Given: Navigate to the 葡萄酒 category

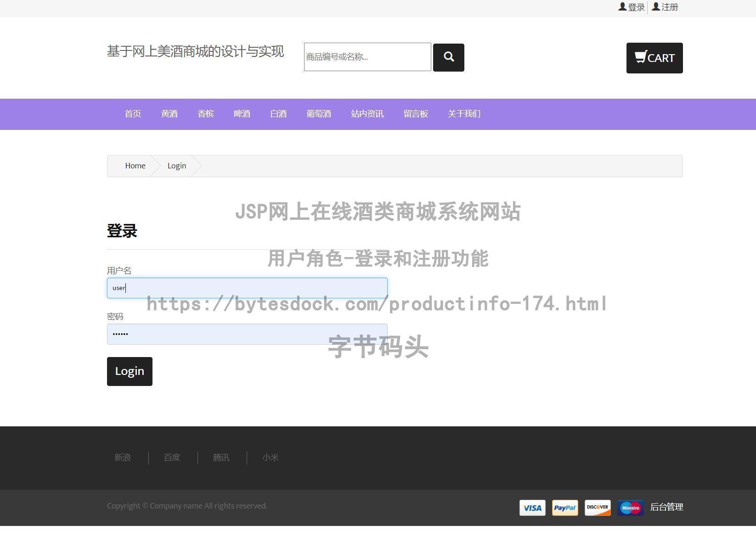Looking at the screenshot, I should pos(319,114).
